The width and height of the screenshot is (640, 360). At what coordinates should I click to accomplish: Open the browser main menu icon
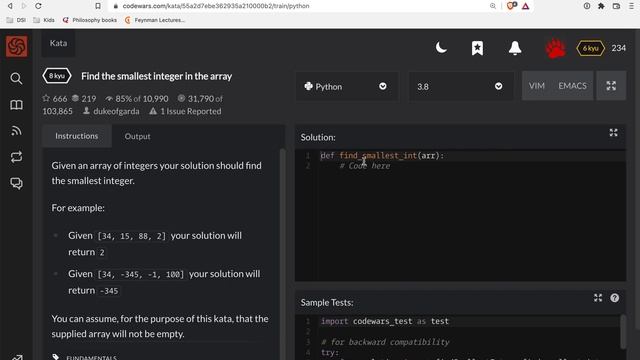click(631, 6)
